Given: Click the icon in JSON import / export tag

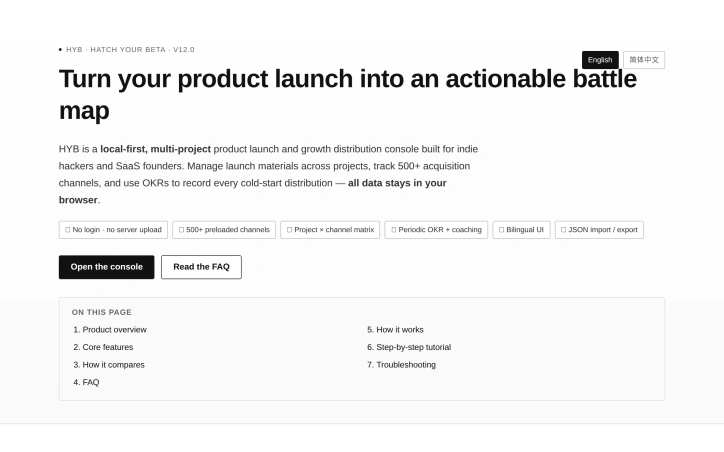Looking at the screenshot, I should click(563, 230).
